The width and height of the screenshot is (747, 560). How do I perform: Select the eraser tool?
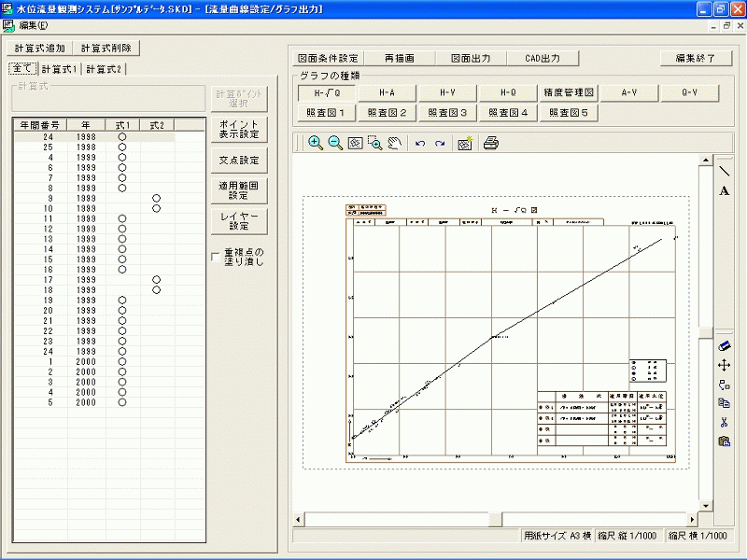coord(725,345)
